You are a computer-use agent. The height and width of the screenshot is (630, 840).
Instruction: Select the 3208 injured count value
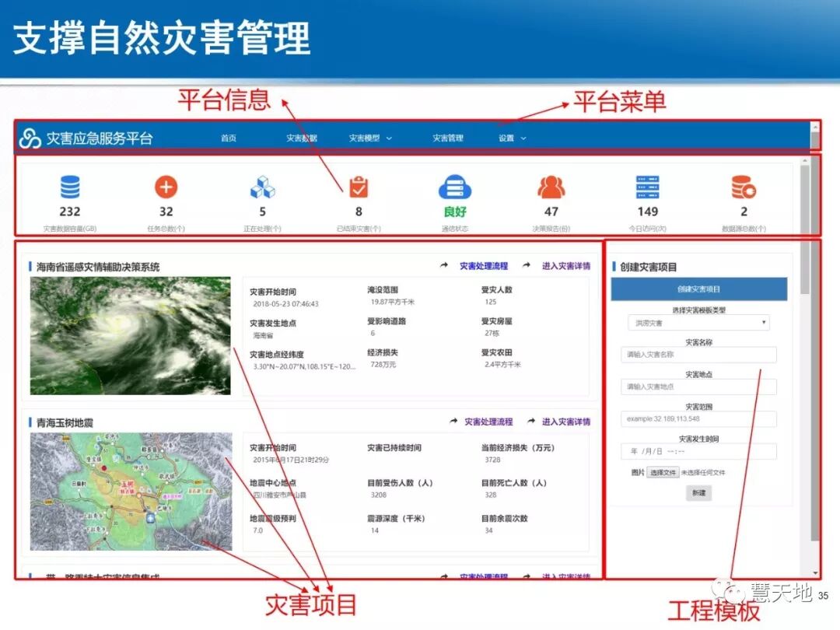point(378,495)
